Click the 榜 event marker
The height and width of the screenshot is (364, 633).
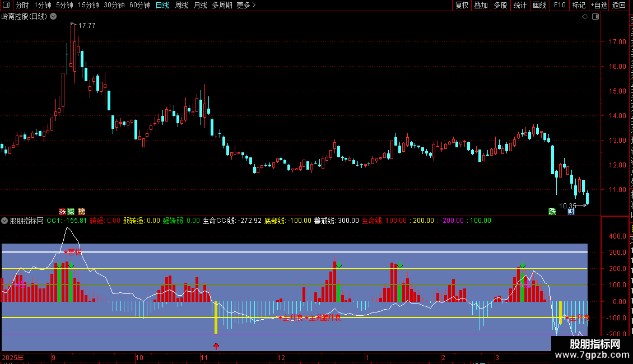coord(82,212)
